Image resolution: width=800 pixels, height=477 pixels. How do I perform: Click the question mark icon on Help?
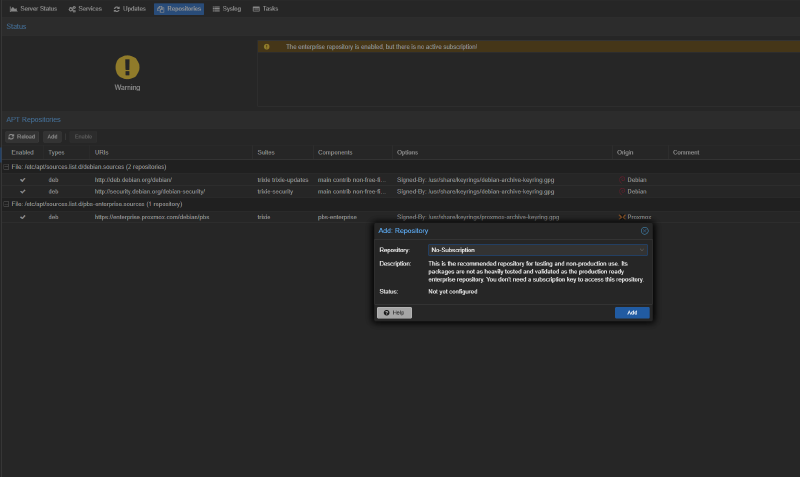pyautogui.click(x=386, y=313)
